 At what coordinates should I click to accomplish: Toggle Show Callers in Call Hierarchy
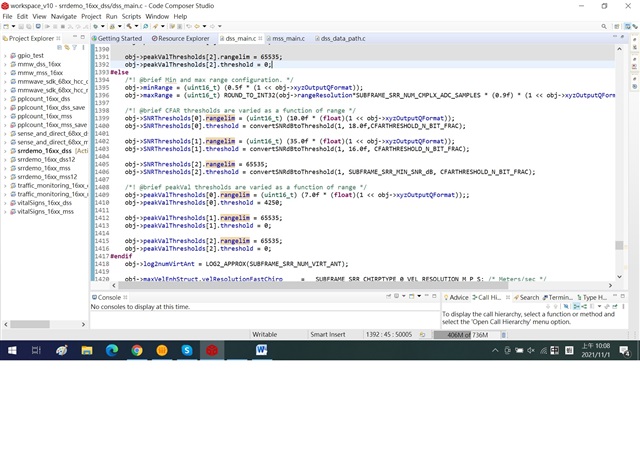[576, 306]
